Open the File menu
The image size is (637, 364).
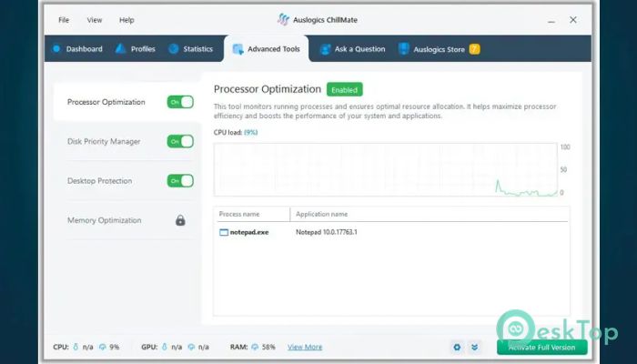click(x=64, y=20)
